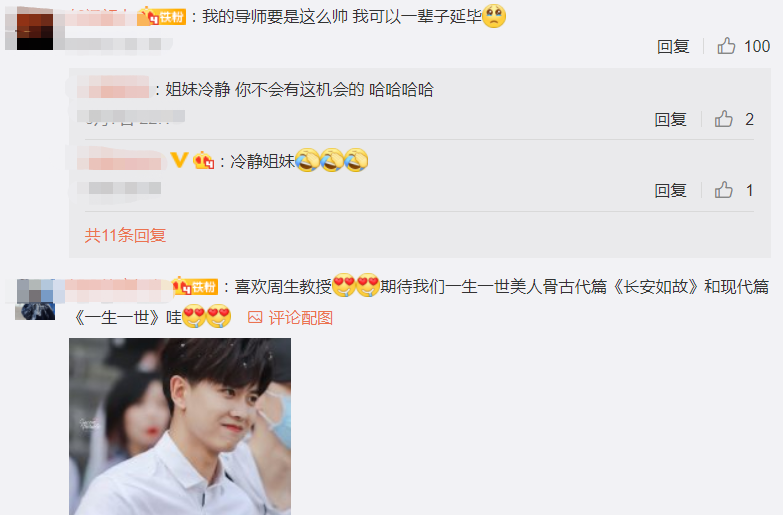Click the 铁粉 badge on the bottom comment
This screenshot has height=515, width=783.
click(195, 286)
